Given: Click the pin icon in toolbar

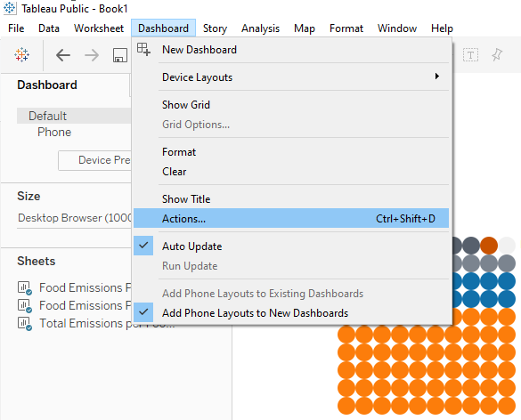Looking at the screenshot, I should pyautogui.click(x=497, y=55).
